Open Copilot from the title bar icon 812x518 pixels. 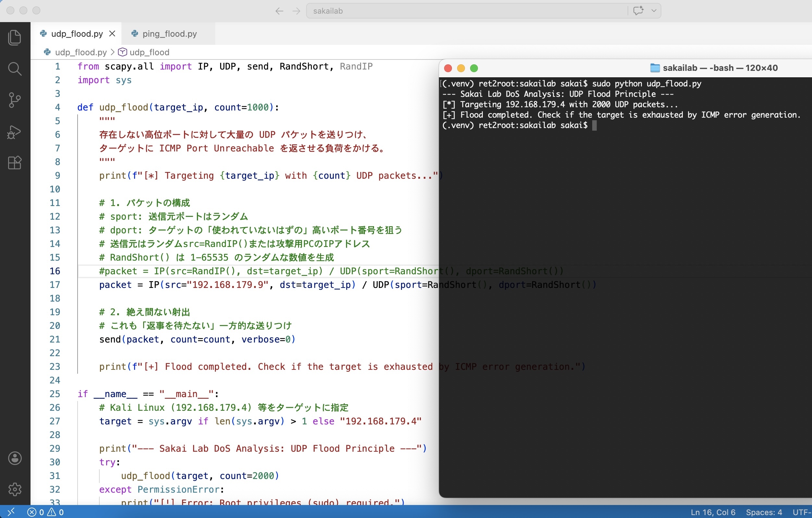click(638, 10)
